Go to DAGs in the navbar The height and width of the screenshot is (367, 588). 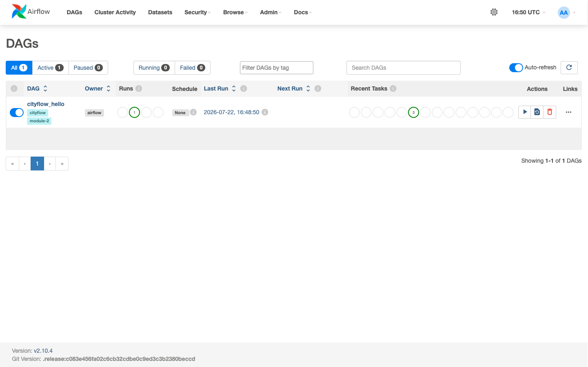tap(74, 12)
